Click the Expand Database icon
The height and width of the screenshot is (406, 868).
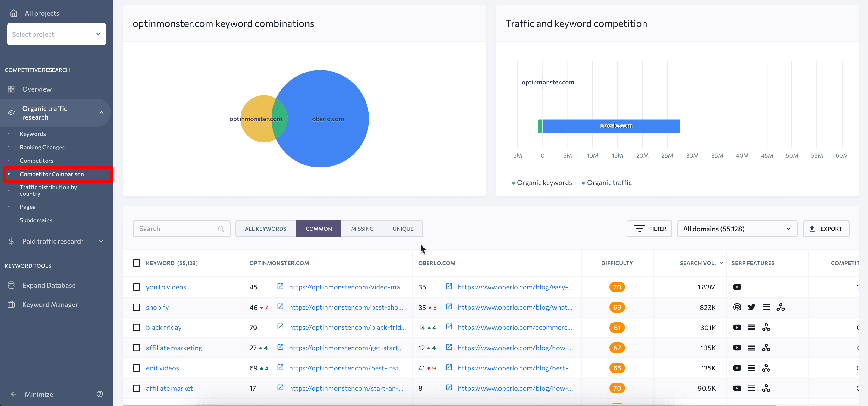coord(11,285)
